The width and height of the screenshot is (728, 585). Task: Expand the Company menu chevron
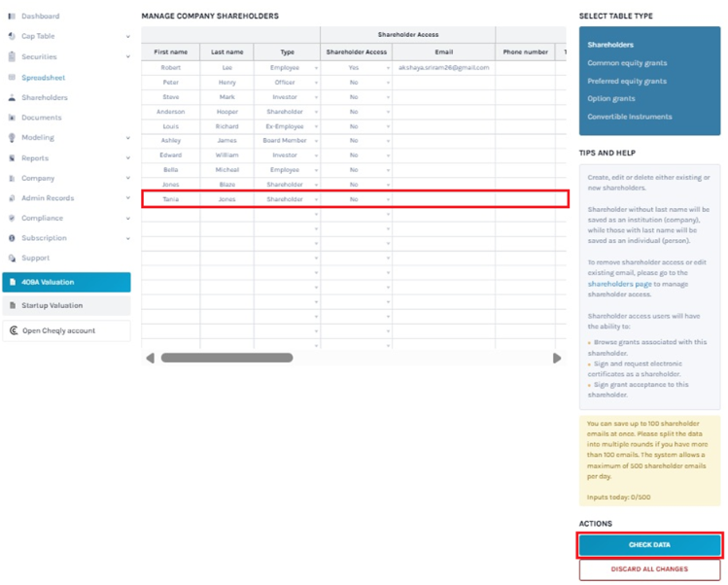pyautogui.click(x=128, y=178)
